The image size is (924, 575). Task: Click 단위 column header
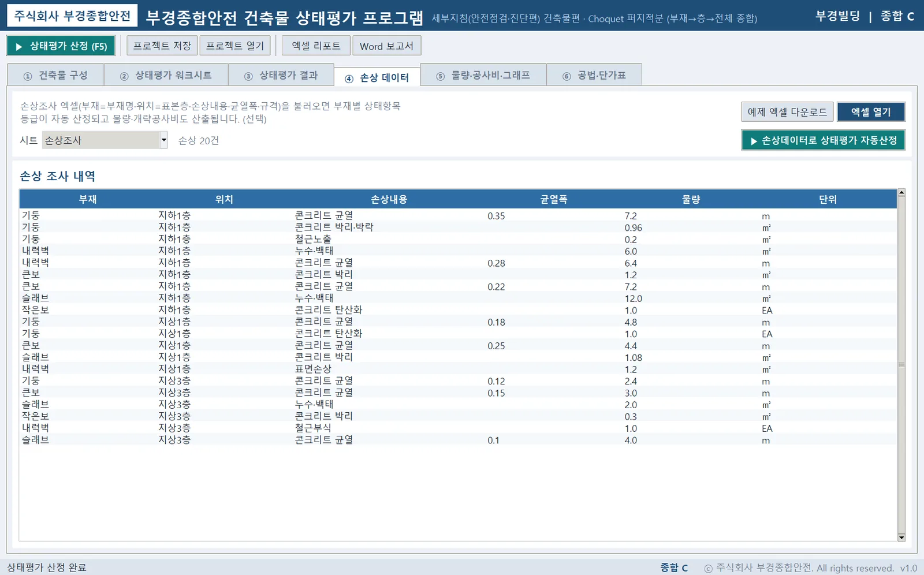pyautogui.click(x=828, y=199)
